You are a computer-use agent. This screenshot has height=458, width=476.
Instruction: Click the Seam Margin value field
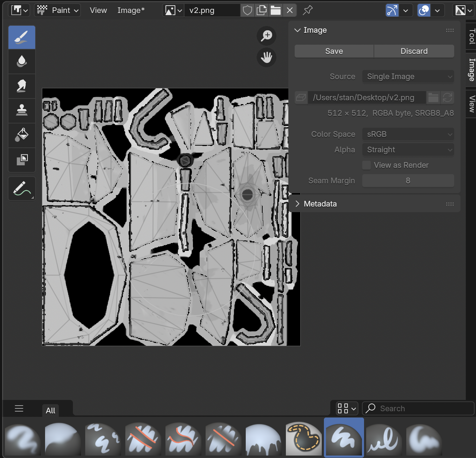(408, 181)
